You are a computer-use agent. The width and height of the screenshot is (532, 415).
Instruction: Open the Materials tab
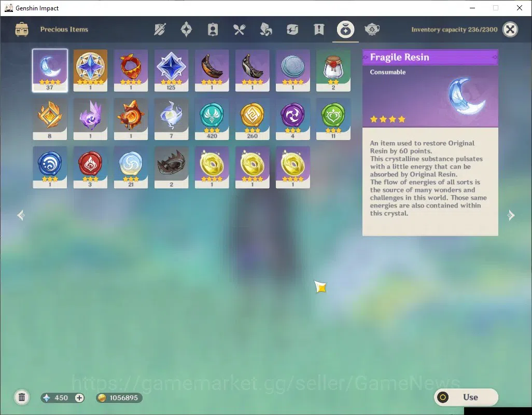click(x=265, y=30)
